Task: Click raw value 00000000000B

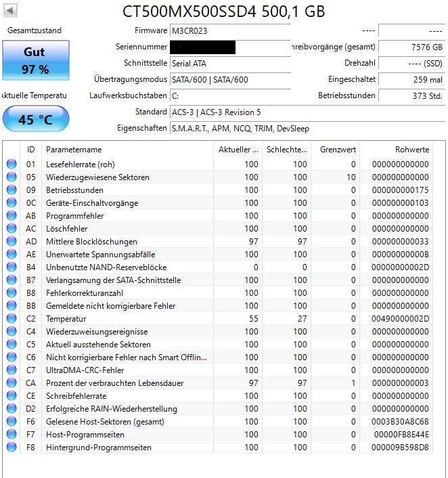Action: (400, 255)
